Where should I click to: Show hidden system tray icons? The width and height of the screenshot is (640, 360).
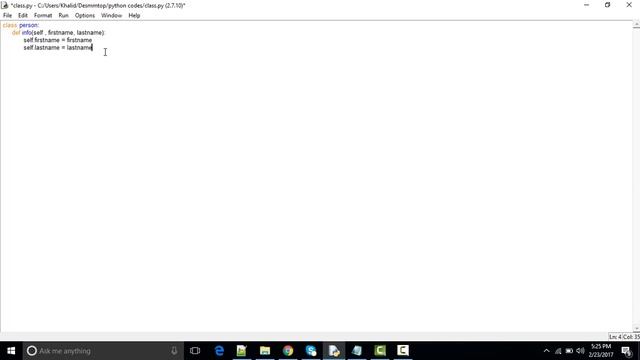[x=547, y=351]
